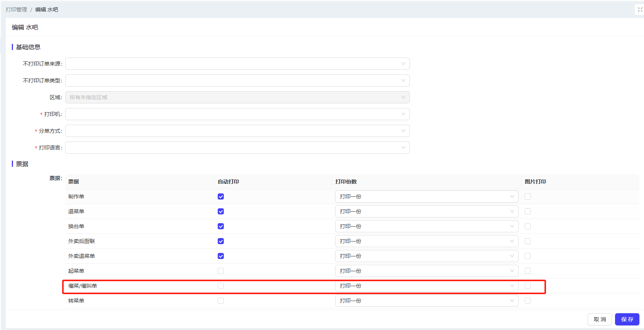The height and width of the screenshot is (330, 644).
Task: Open the 打印机 dropdown
Action: [x=238, y=114]
